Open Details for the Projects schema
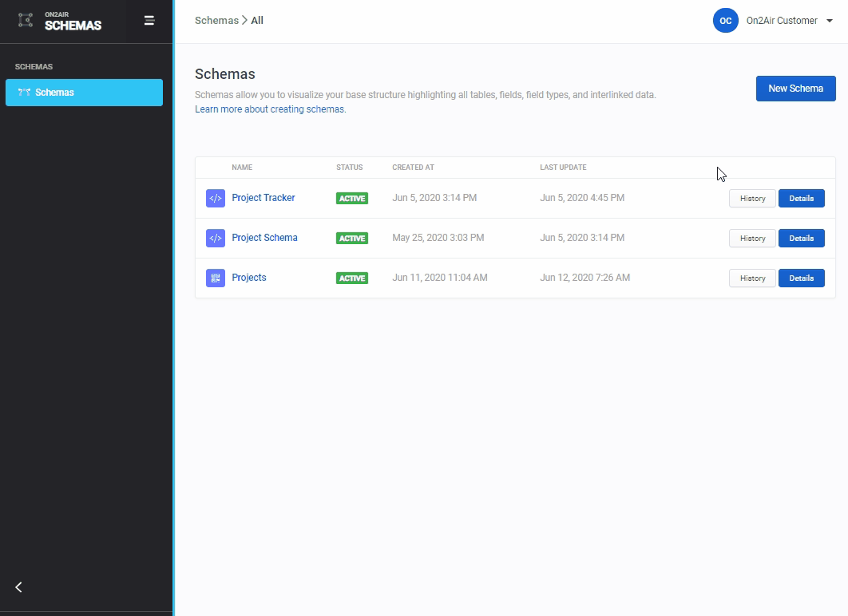Screen dimensions: 848x616 point(801,278)
